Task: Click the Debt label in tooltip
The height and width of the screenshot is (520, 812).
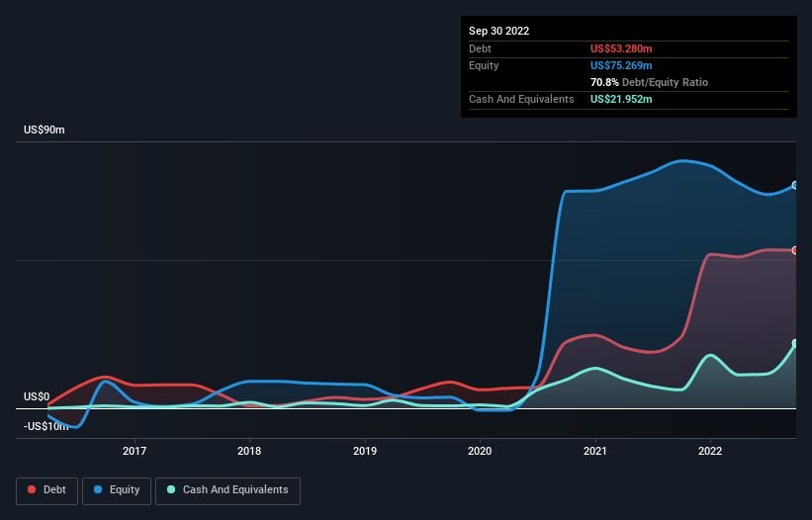Action: pos(480,48)
